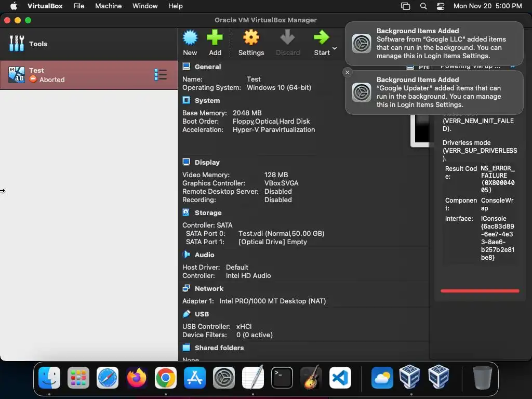Open Finder from the Dock

49,378
